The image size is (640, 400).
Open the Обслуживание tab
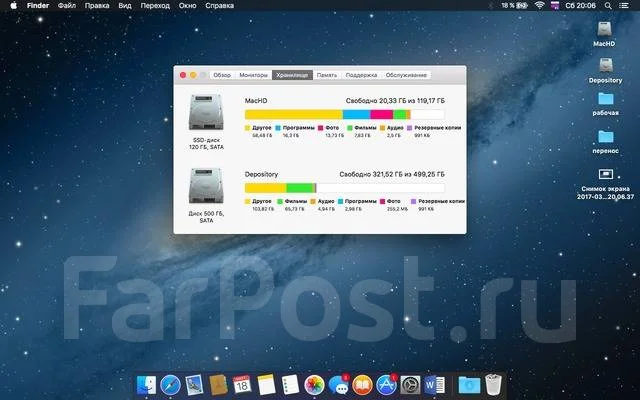click(406, 75)
